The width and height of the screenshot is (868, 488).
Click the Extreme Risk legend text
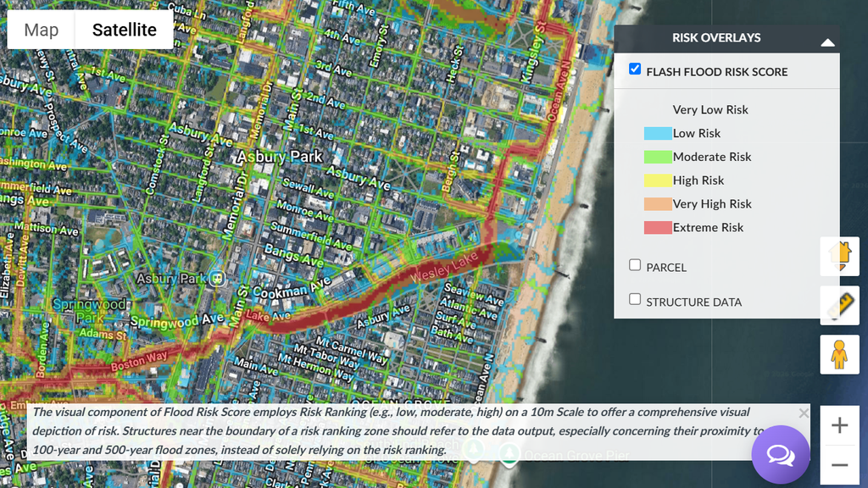point(708,227)
